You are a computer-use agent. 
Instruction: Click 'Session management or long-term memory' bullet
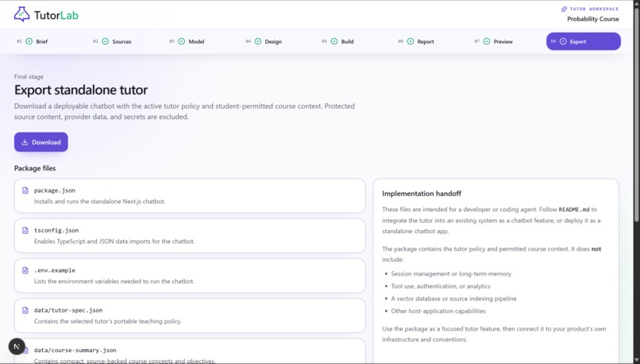pos(451,274)
